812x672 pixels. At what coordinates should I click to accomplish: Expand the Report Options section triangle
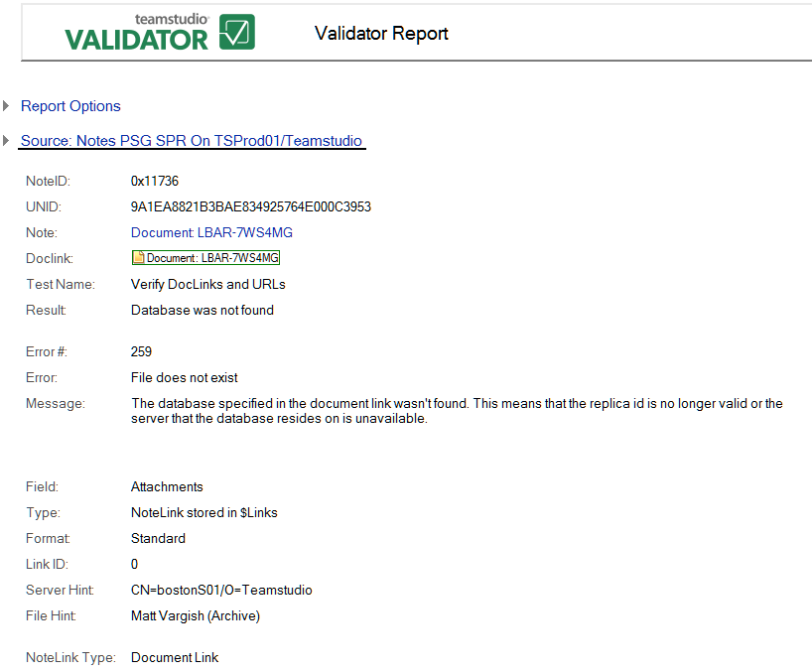pyautogui.click(x=6, y=105)
